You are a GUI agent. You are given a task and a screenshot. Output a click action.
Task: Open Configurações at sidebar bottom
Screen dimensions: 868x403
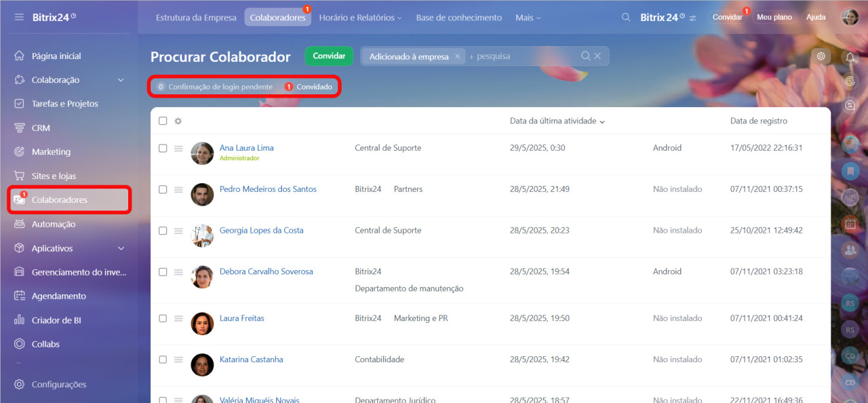(x=59, y=384)
